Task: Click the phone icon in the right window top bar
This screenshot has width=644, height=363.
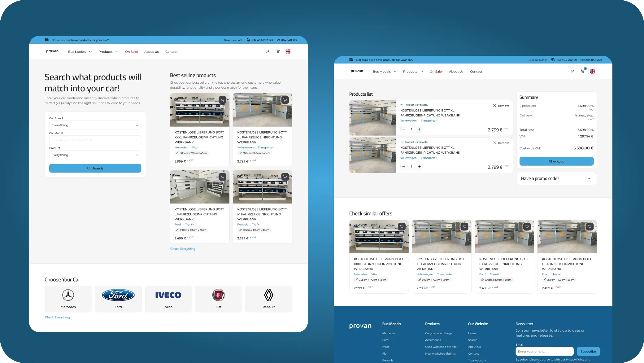Action: coord(553,60)
